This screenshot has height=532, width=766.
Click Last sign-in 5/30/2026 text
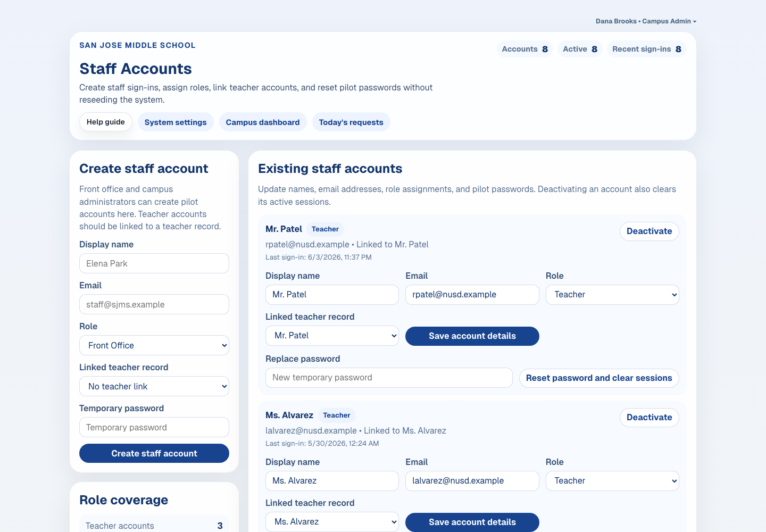(x=322, y=444)
